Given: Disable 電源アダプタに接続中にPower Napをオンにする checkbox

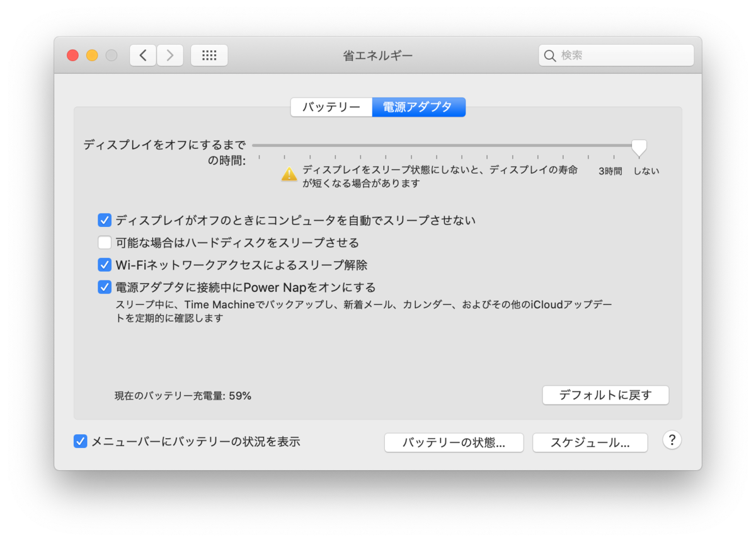Looking at the screenshot, I should click(105, 287).
